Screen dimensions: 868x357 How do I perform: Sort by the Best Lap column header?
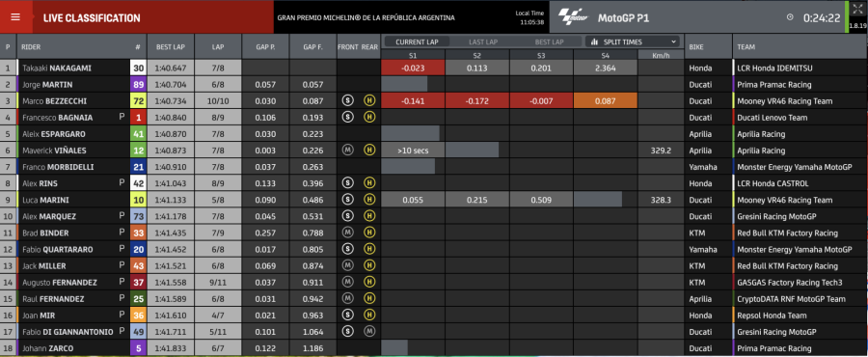tap(171, 47)
